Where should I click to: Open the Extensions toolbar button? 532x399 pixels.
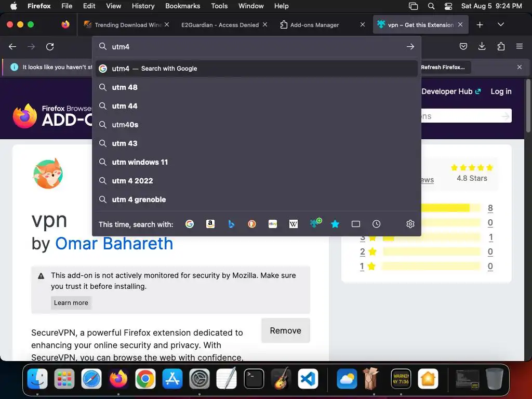coord(501,46)
